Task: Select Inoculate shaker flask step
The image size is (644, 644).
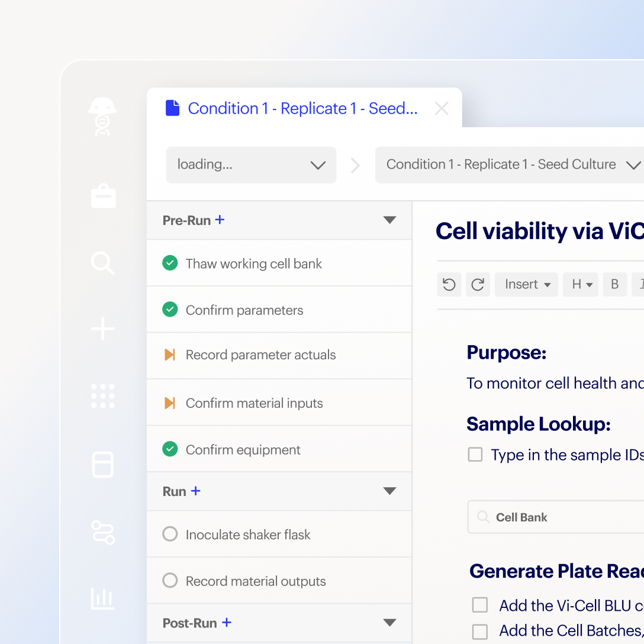Action: pos(279,534)
